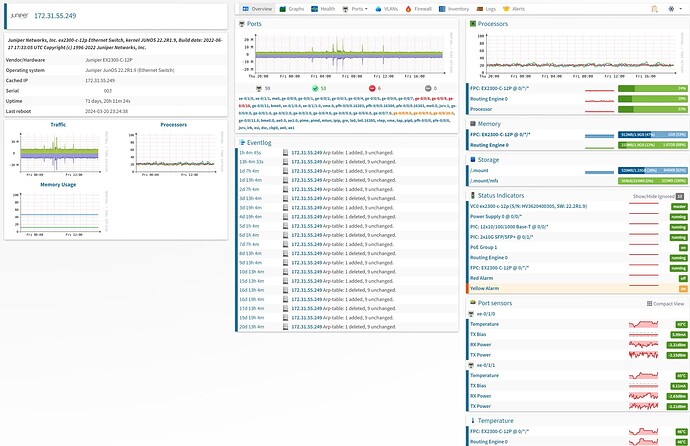Click the Compact View grid icon
690x446 pixels.
point(650,303)
